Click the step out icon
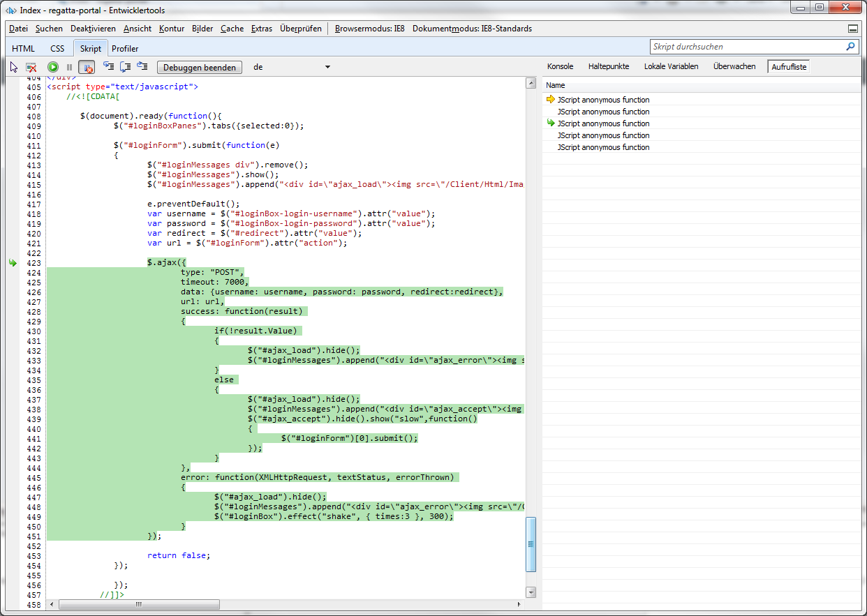 [142, 67]
